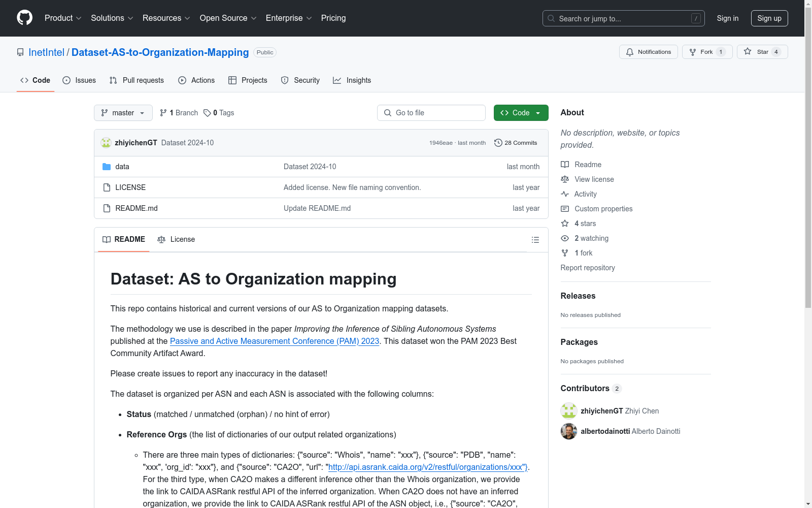Click the star icon to star repo
Screen dimensions: 812x508
[x=748, y=52]
